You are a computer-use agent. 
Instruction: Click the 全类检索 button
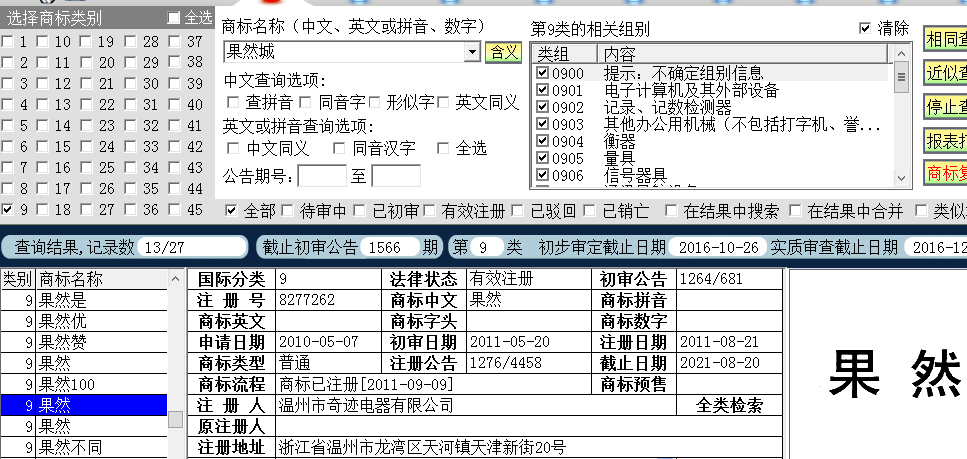(730, 405)
